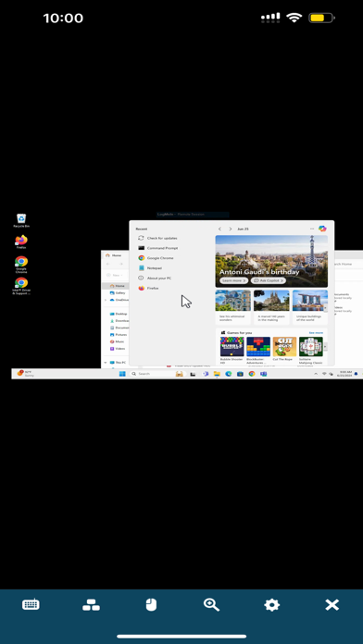Click Ask Copilot on Gaudi banner
The image size is (363, 644).
click(268, 280)
